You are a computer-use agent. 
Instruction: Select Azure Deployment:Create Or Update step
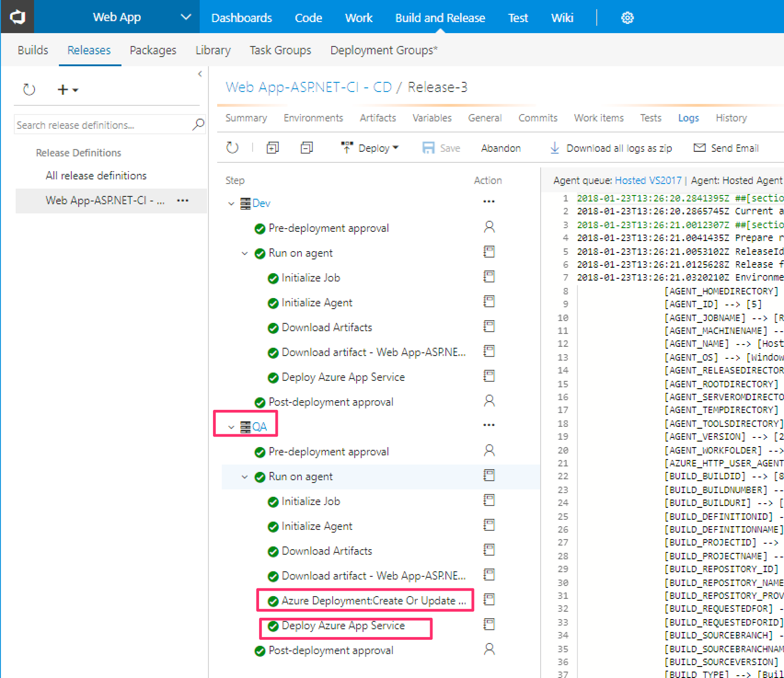click(374, 601)
